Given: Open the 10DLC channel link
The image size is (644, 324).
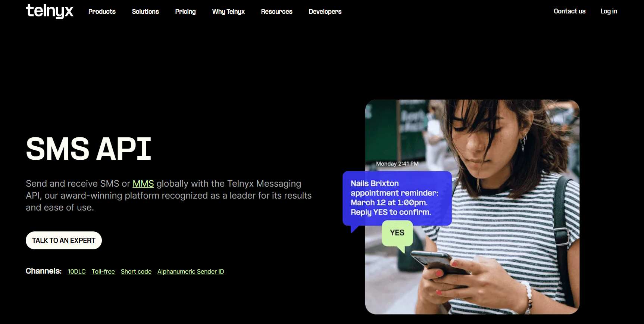Looking at the screenshot, I should pos(76,271).
